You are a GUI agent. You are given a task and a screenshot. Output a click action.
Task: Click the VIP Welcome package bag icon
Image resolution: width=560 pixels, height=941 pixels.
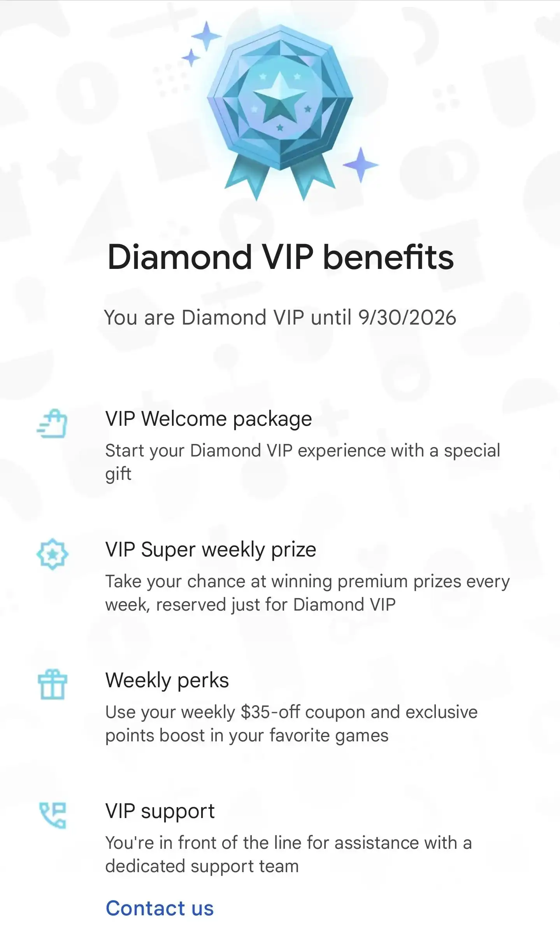pos(52,423)
